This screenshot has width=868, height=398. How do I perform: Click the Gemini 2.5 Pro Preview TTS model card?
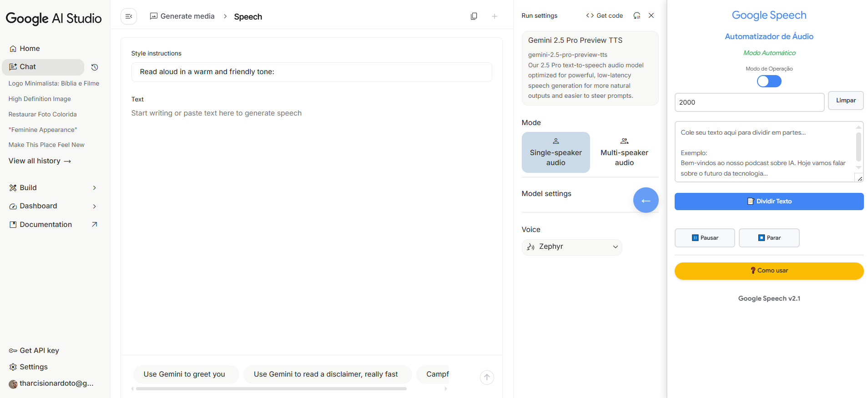pyautogui.click(x=590, y=68)
